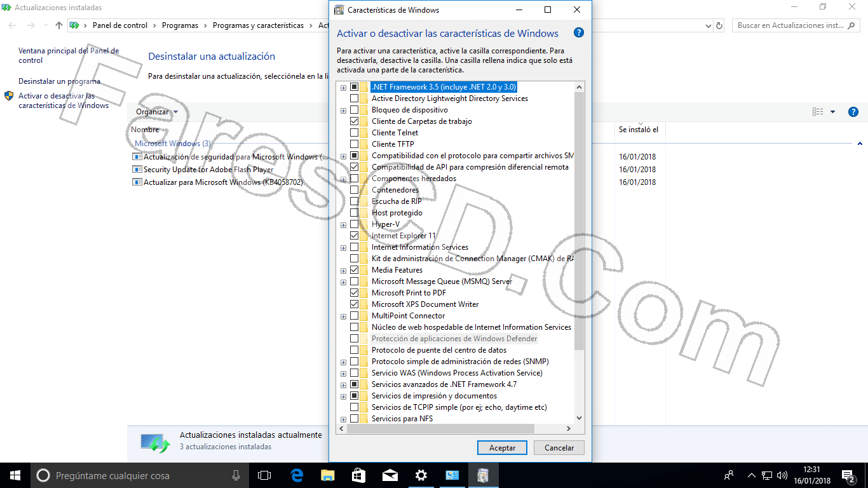Open view options dropdown arrow
868x488 pixels.
tap(832, 112)
